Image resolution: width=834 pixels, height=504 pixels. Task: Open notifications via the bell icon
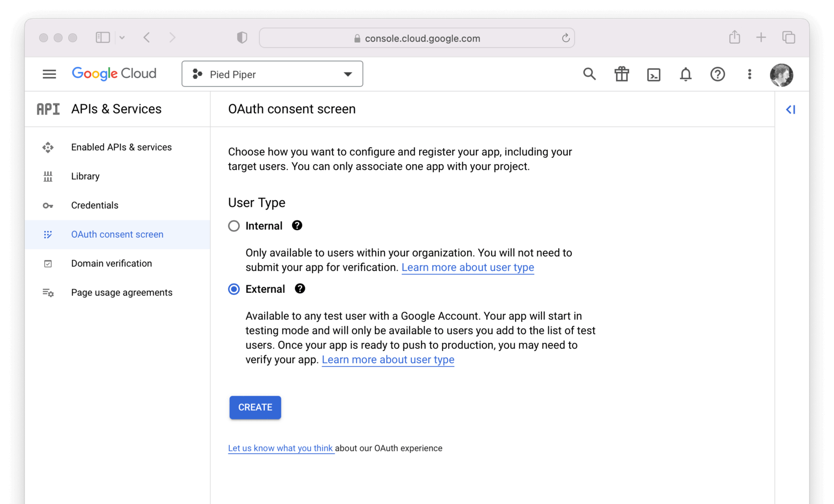[686, 75]
